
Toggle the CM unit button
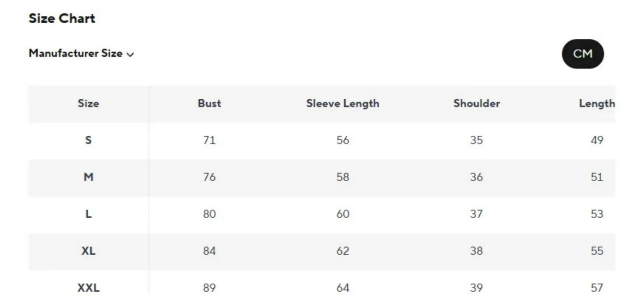pyautogui.click(x=583, y=54)
